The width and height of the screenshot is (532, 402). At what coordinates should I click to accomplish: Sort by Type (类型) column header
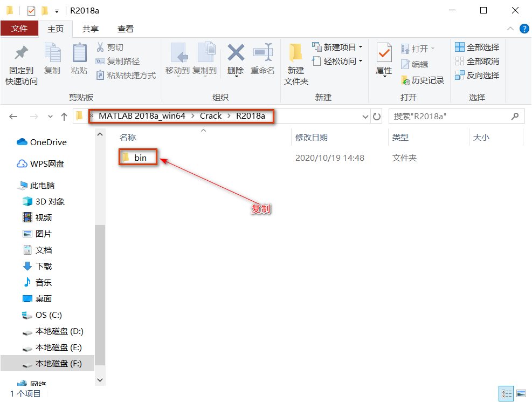pos(400,138)
